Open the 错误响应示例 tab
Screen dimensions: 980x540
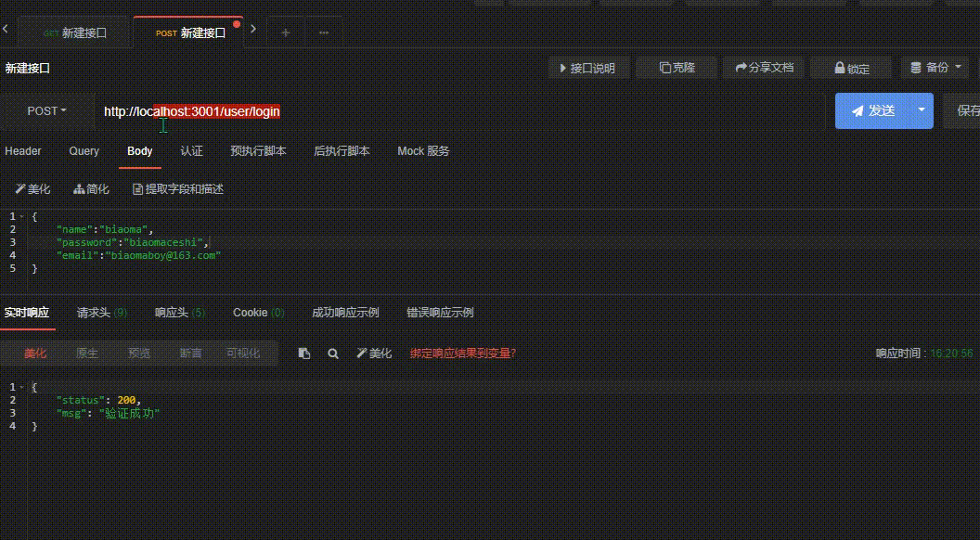point(440,313)
